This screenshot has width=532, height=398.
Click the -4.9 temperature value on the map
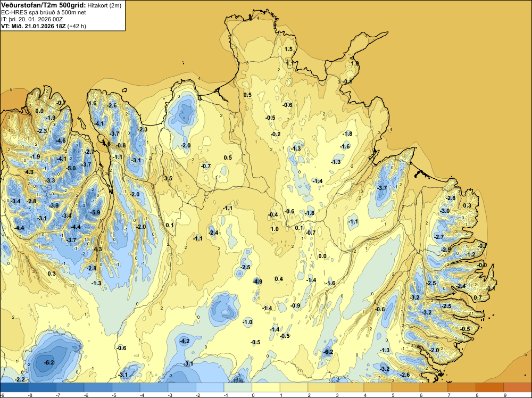[x=257, y=281]
